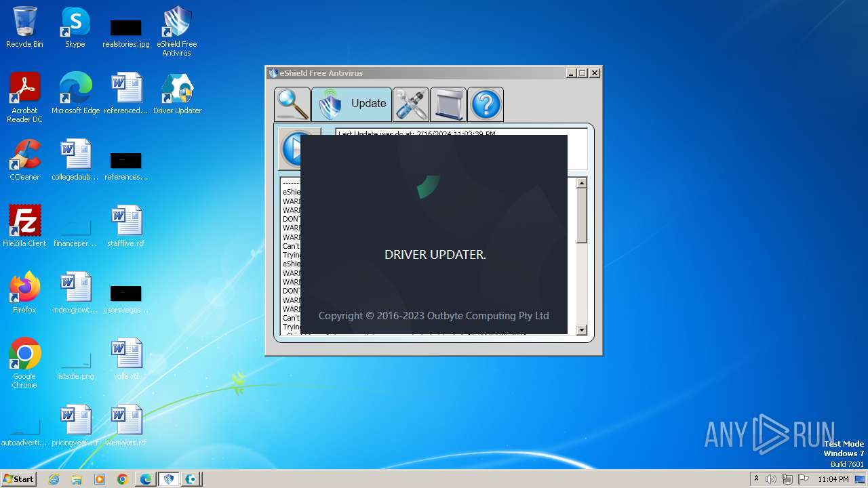Minimize the eShield Free Antivirus window
The width and height of the screenshot is (868, 488).
point(571,73)
